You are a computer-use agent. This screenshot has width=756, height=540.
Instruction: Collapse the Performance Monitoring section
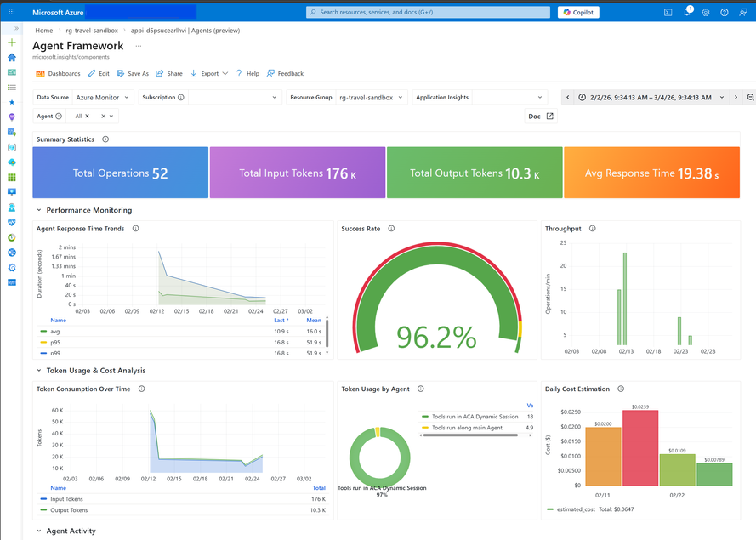(x=39, y=210)
